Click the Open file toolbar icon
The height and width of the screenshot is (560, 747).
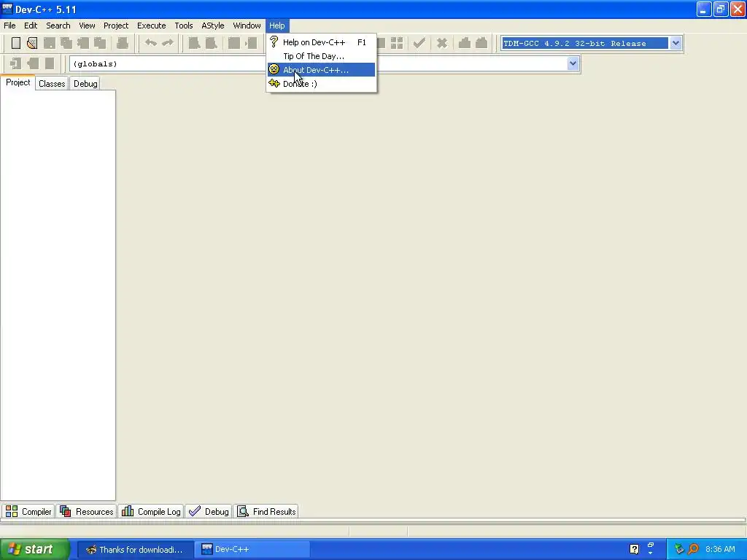click(32, 43)
